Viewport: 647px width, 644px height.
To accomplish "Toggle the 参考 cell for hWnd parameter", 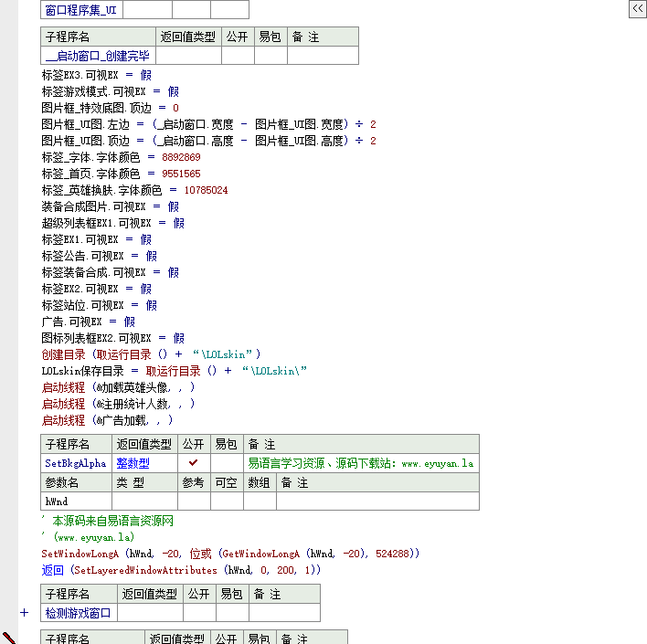I will click(194, 501).
